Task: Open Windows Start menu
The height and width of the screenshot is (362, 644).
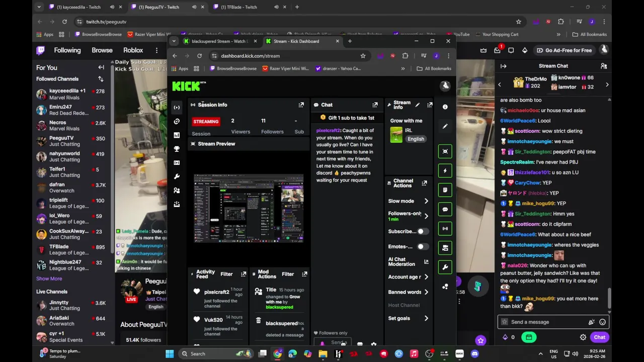Action: click(170, 353)
